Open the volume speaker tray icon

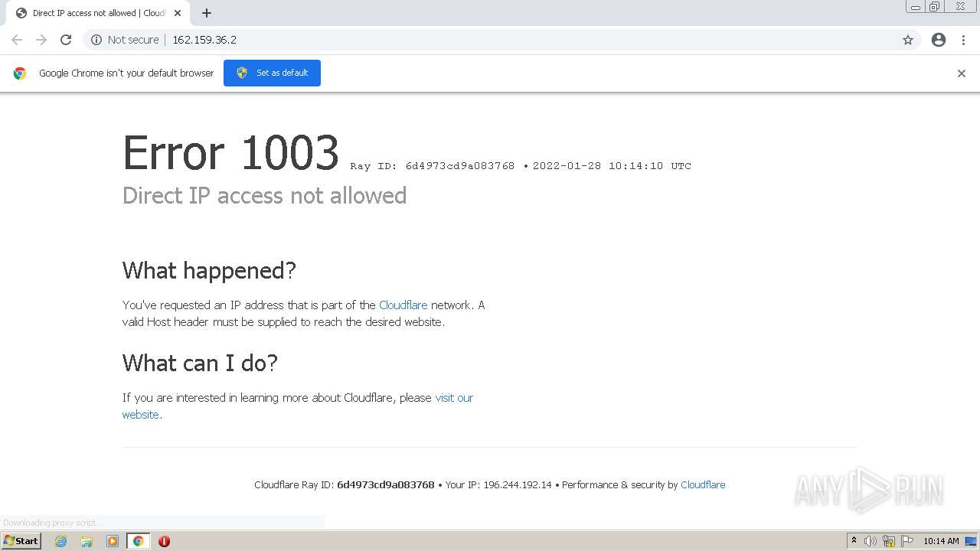(871, 541)
